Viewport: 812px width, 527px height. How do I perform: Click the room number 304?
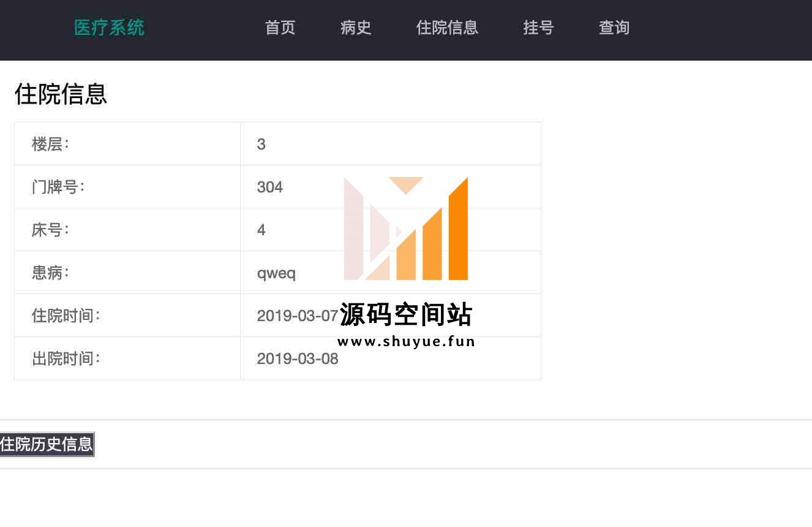pos(270,187)
